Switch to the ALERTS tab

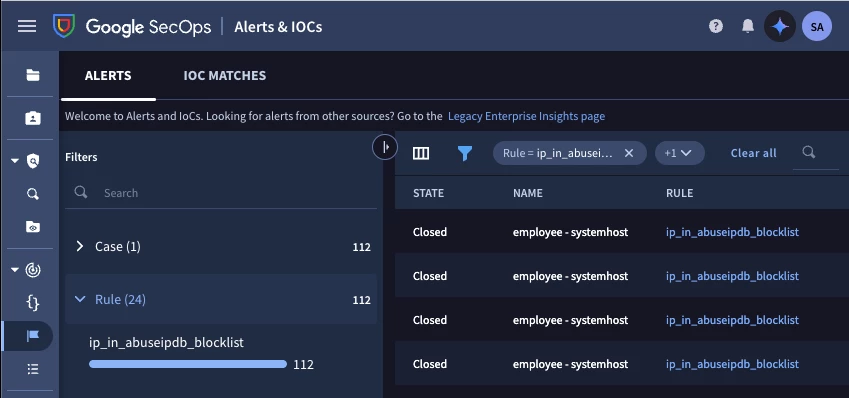(108, 76)
